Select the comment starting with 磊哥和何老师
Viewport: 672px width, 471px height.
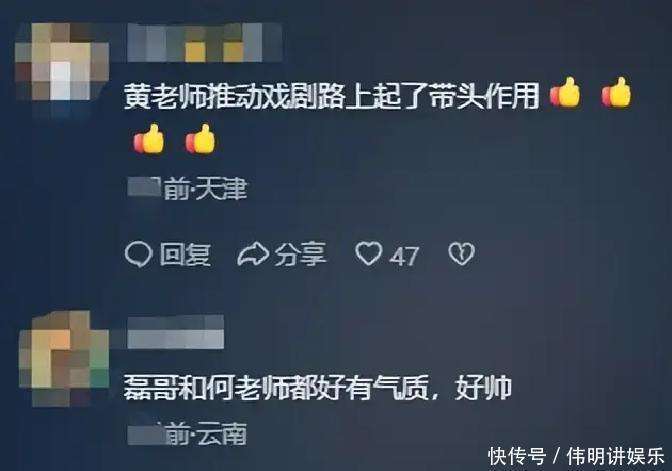pyautogui.click(x=317, y=387)
